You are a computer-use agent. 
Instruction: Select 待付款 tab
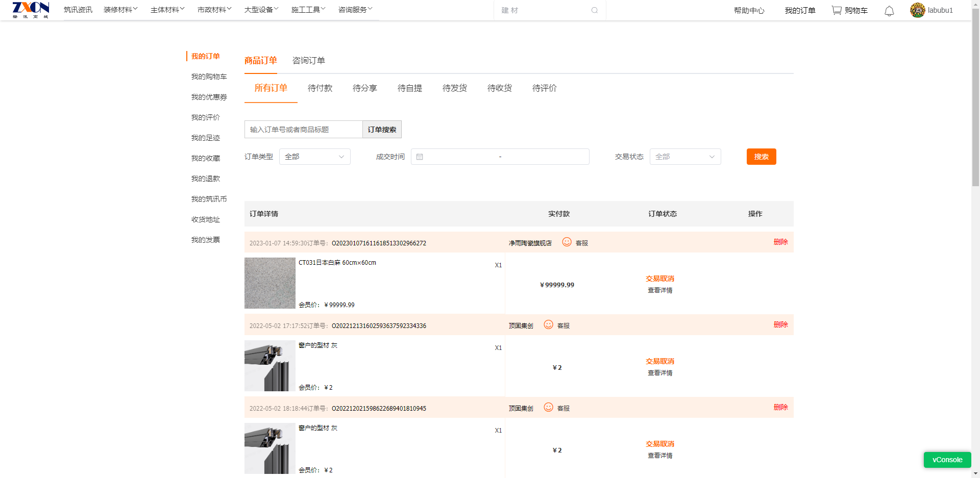point(320,88)
